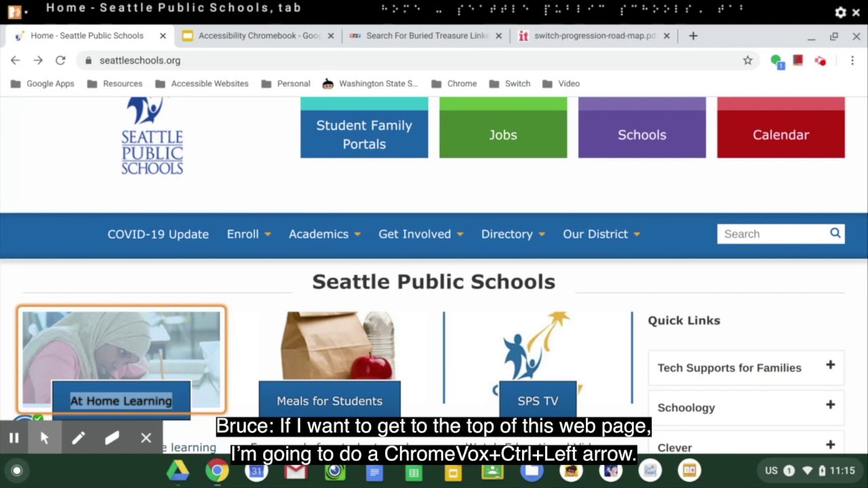
Task: Open the Personal bookmark folder
Action: point(285,83)
